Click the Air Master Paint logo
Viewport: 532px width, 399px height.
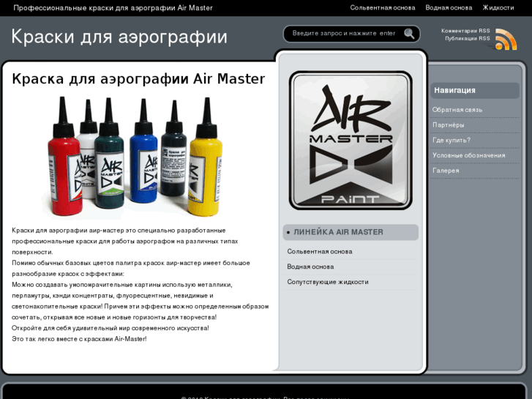(351, 141)
